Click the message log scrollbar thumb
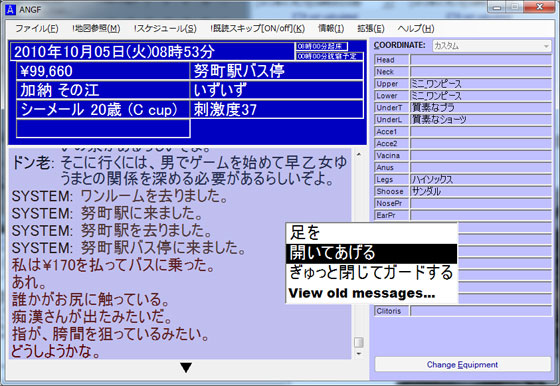The image size is (560, 386). click(359, 342)
